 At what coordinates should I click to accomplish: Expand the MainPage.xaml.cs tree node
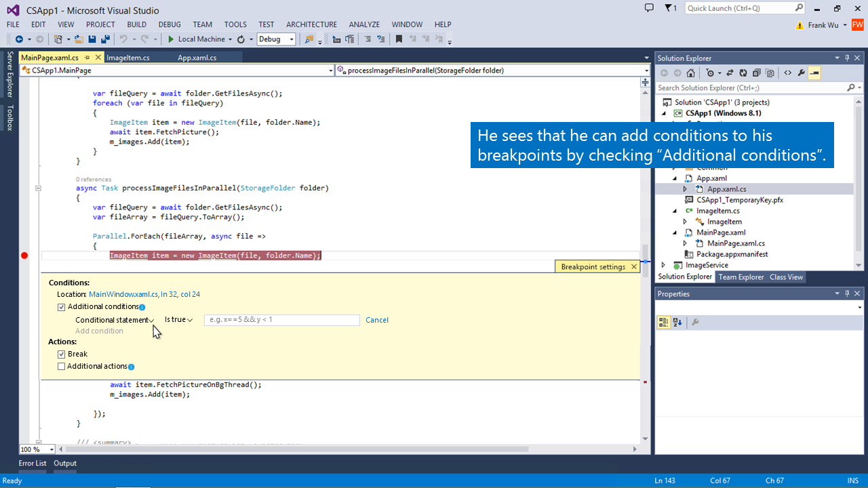pyautogui.click(x=685, y=244)
